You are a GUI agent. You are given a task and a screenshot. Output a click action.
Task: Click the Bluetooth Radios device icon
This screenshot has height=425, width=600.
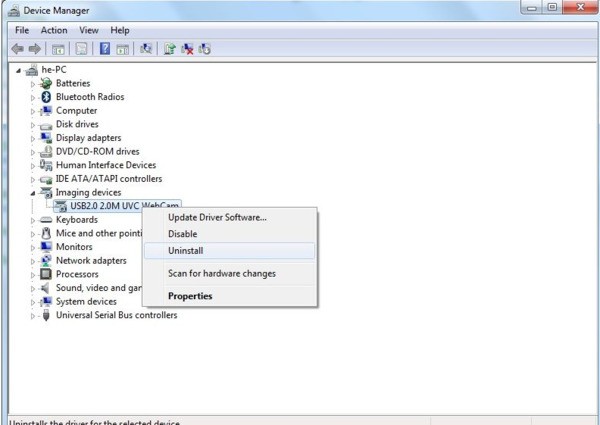[45, 97]
